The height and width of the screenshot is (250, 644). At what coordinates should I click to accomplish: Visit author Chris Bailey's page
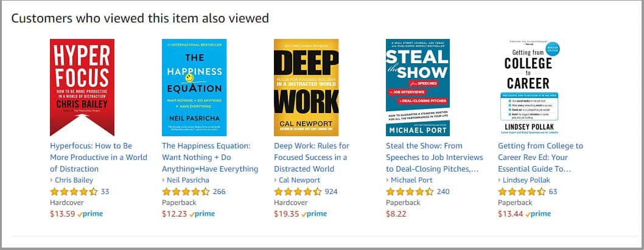click(x=74, y=180)
